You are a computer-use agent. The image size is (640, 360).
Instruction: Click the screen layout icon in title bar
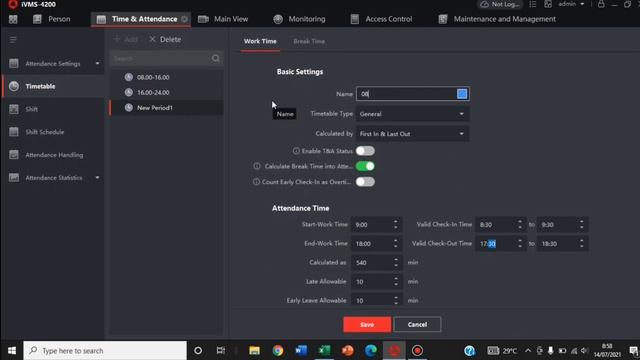(548, 4)
